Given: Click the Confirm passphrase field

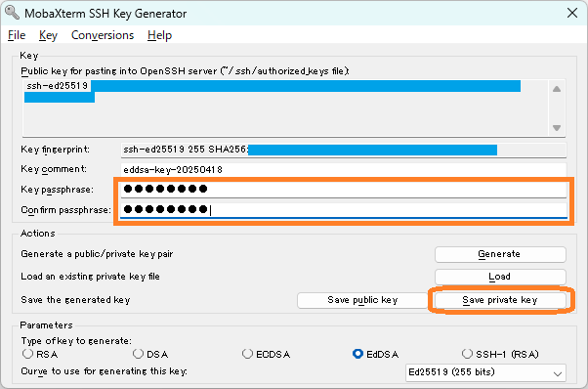Looking at the screenshot, I should tap(344, 210).
